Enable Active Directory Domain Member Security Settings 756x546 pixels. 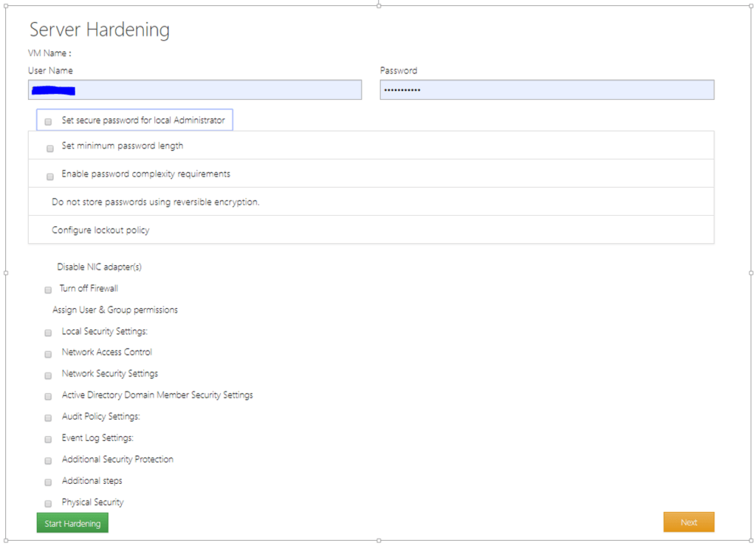point(47,396)
